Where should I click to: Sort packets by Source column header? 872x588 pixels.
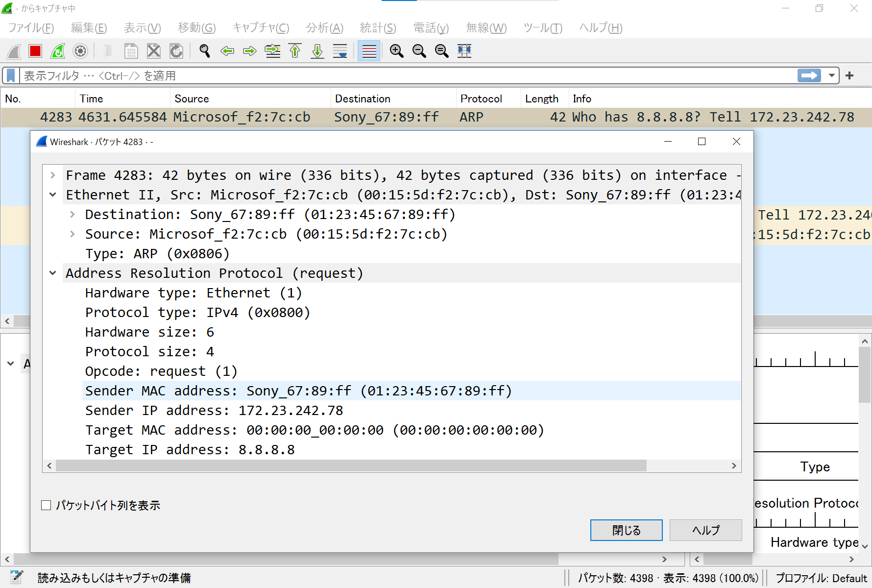(x=250, y=98)
